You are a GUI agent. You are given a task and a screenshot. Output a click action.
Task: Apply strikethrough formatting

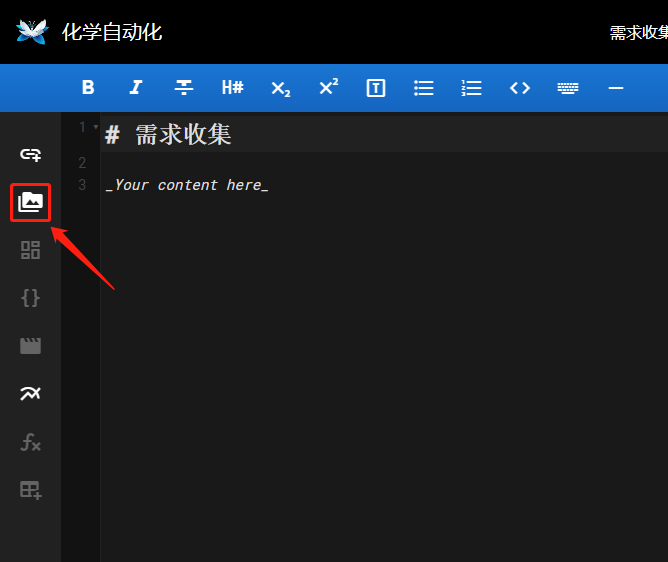click(x=184, y=88)
